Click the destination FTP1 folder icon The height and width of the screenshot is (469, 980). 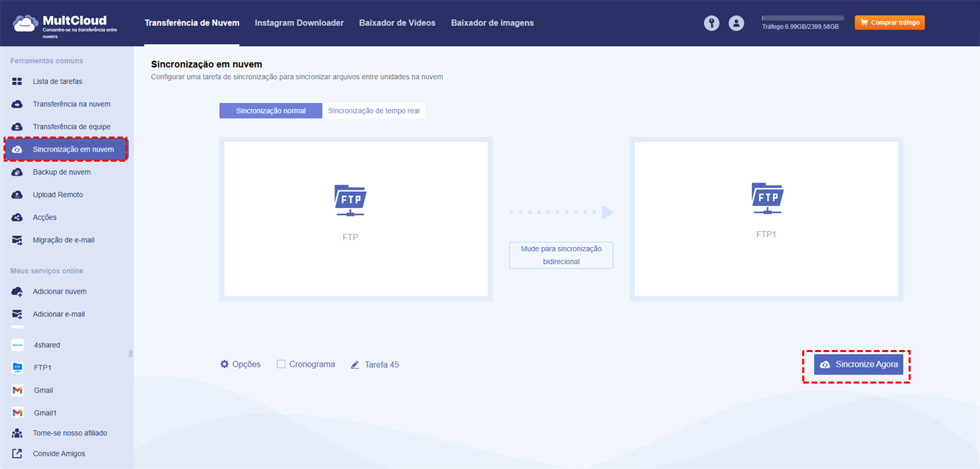pos(766,198)
